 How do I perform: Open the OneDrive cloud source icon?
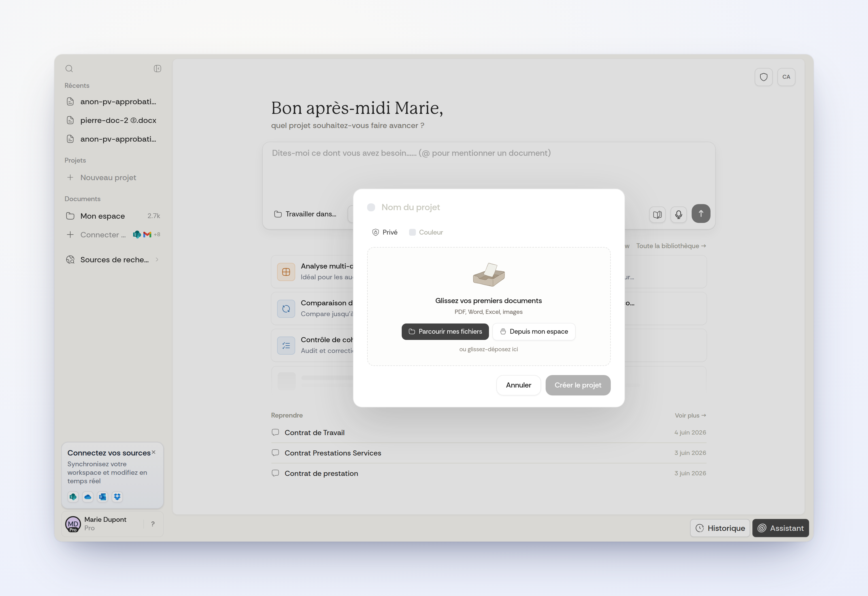pos(88,497)
